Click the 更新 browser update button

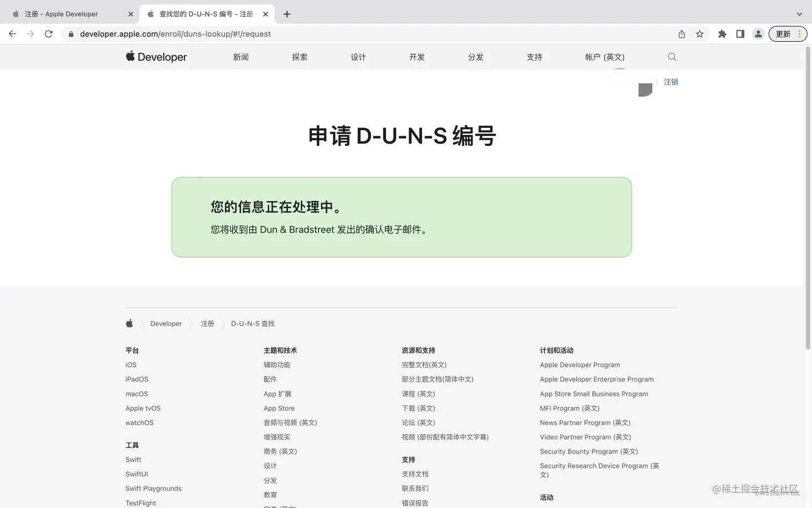click(788, 34)
